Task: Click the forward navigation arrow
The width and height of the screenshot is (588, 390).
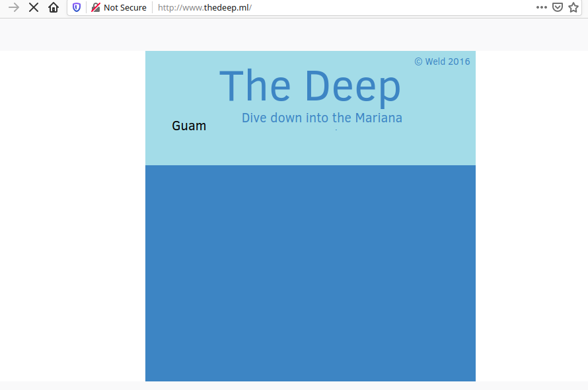Action: pos(14,7)
